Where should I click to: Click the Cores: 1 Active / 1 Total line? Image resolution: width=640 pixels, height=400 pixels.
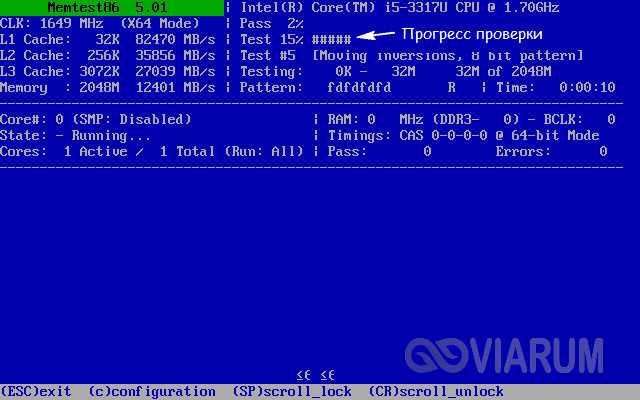click(108, 151)
